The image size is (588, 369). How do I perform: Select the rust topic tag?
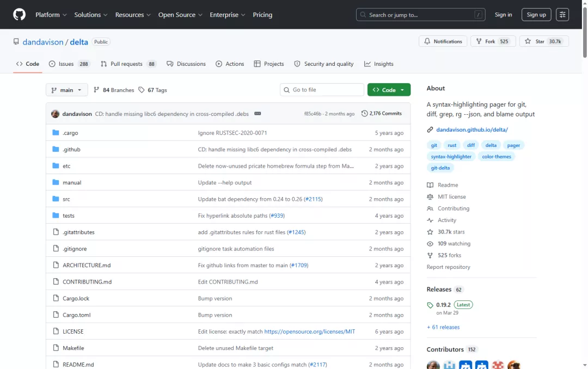[x=452, y=145]
